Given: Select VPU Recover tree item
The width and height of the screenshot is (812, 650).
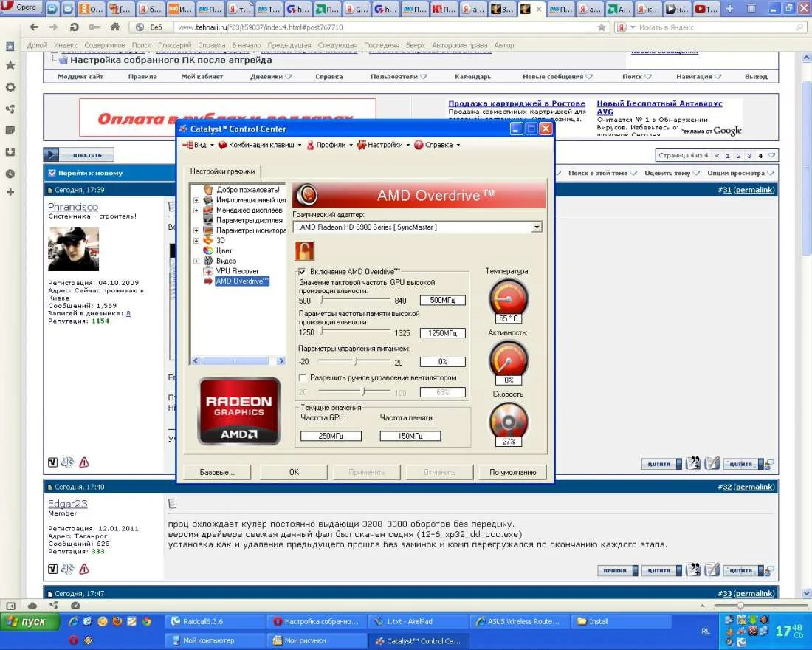Looking at the screenshot, I should coord(237,271).
